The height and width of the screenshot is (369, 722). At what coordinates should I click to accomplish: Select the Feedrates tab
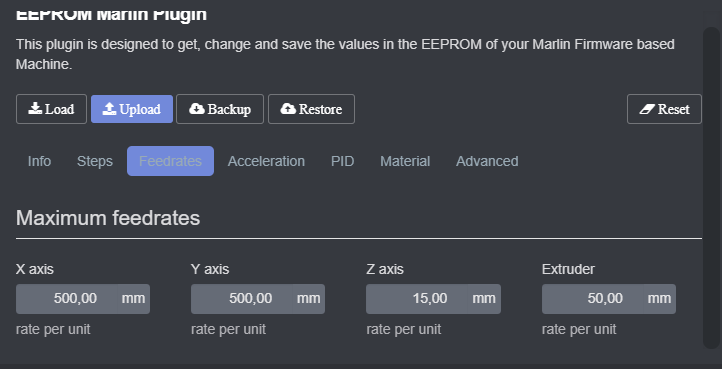click(170, 161)
